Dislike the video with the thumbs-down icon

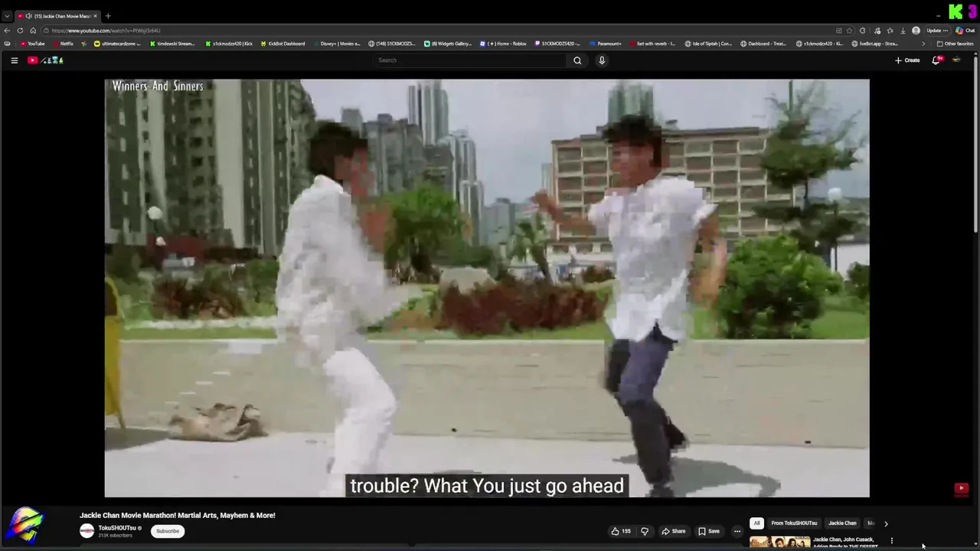(645, 531)
